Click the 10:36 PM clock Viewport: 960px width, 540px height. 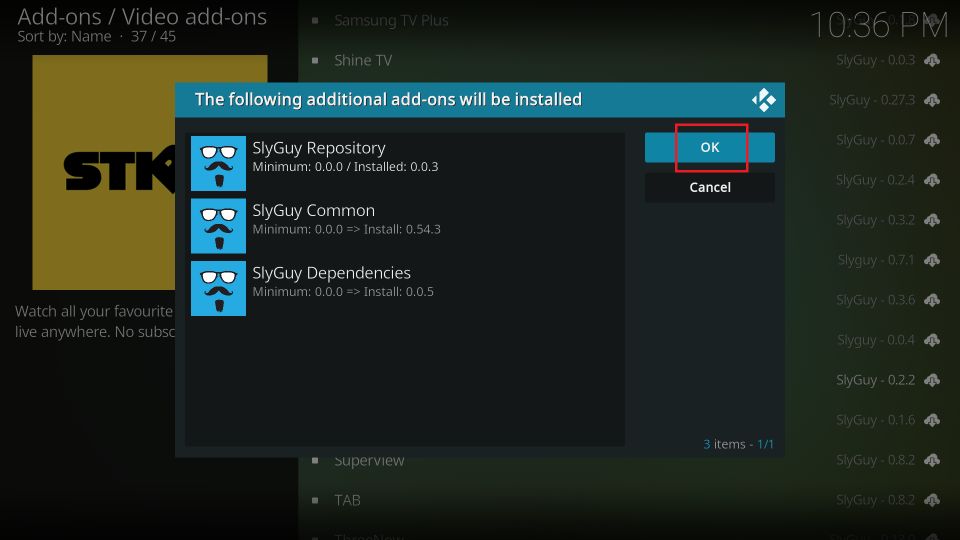[879, 26]
